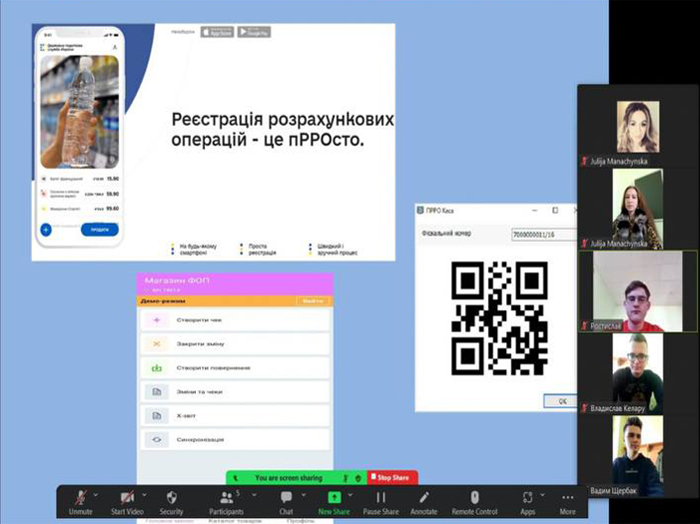This screenshot has width=700, height=524.
Task: Pause Share in the toolbar
Action: pyautogui.click(x=381, y=503)
